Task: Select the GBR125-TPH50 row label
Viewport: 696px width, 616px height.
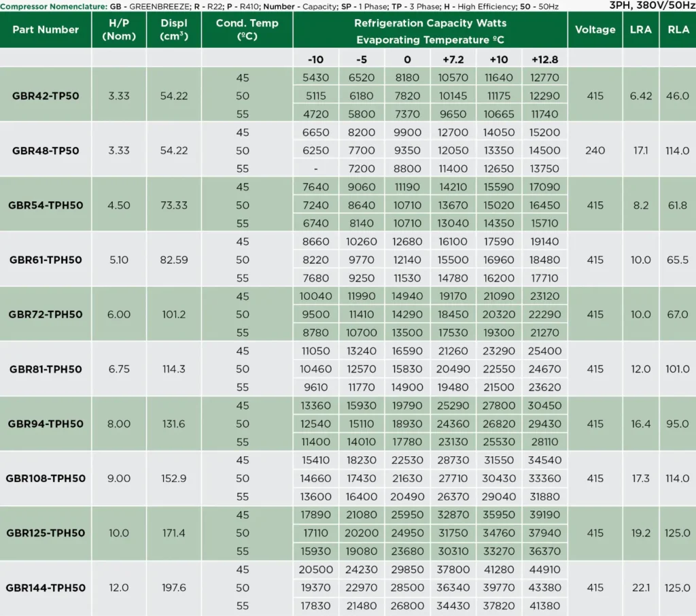Action: pyautogui.click(x=46, y=533)
